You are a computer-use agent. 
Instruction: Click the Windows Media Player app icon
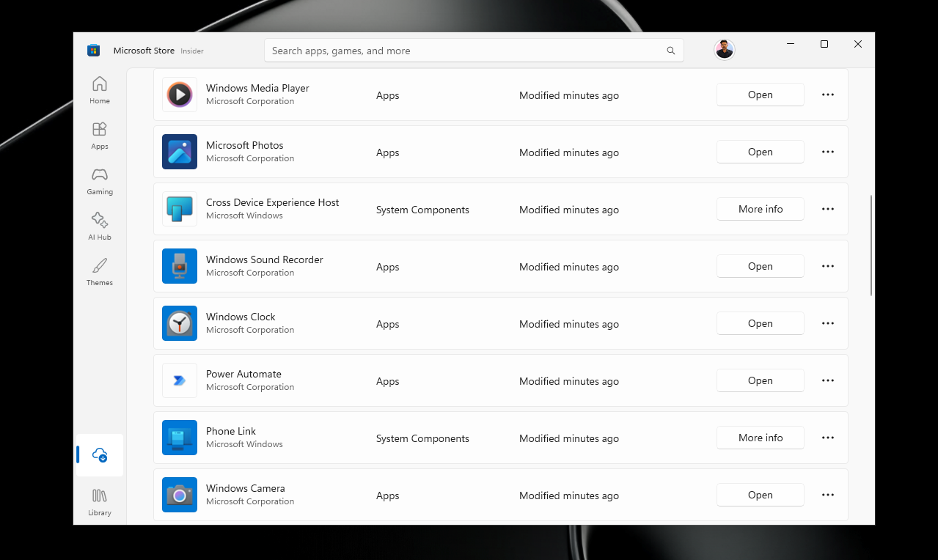(x=180, y=95)
